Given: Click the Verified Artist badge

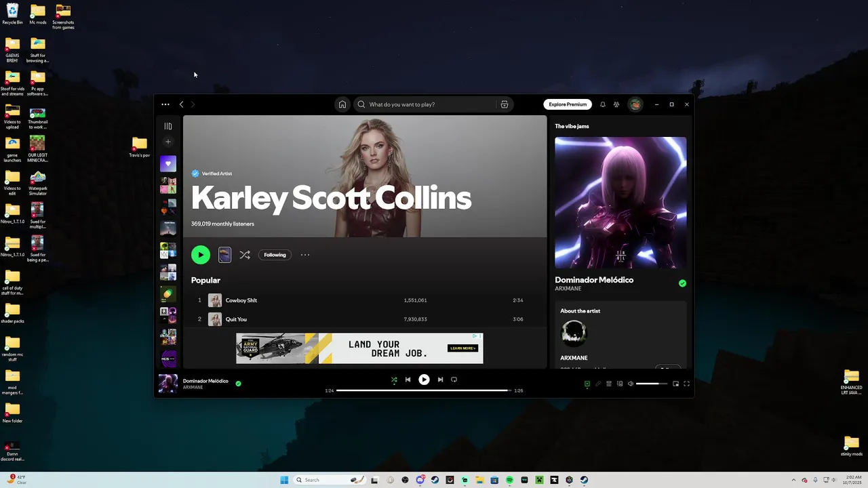Looking at the screenshot, I should 212,174.
